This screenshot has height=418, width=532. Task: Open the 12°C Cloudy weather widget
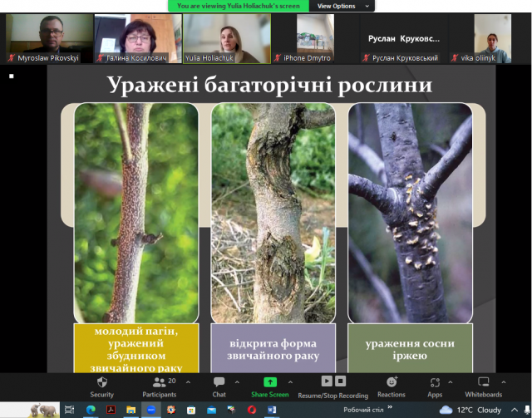[x=470, y=410]
